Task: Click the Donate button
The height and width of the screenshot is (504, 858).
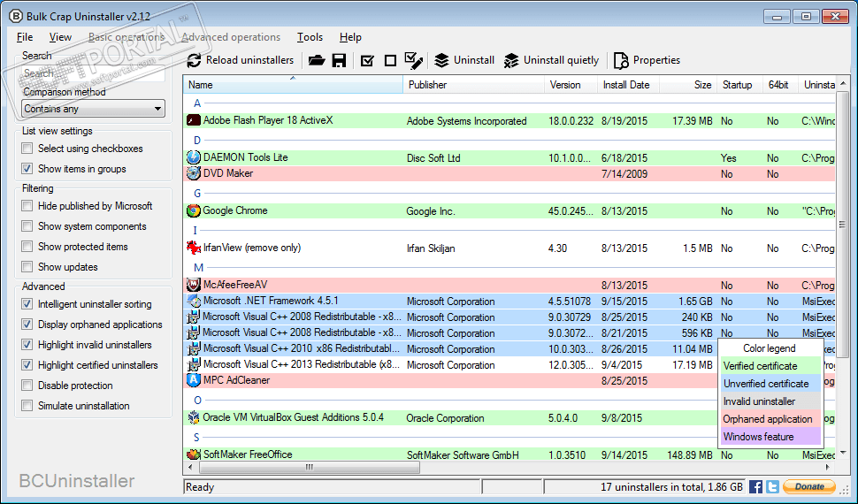Action: pos(809,486)
